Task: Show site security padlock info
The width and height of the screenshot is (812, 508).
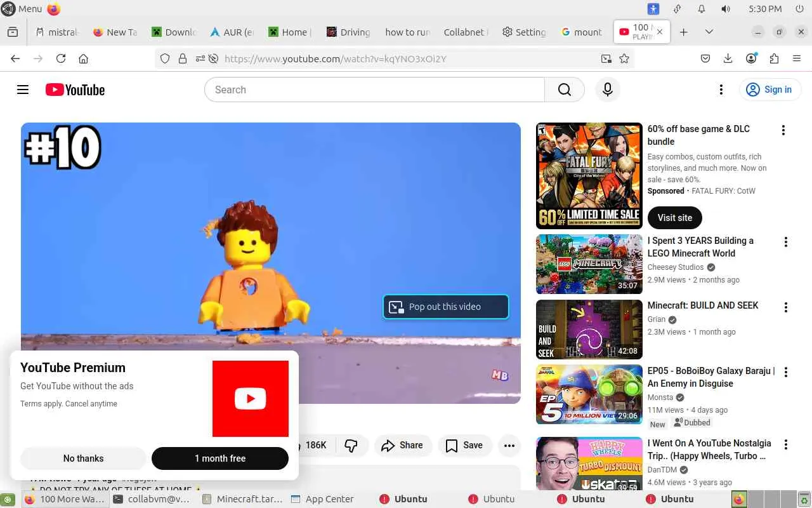Action: click(183, 58)
